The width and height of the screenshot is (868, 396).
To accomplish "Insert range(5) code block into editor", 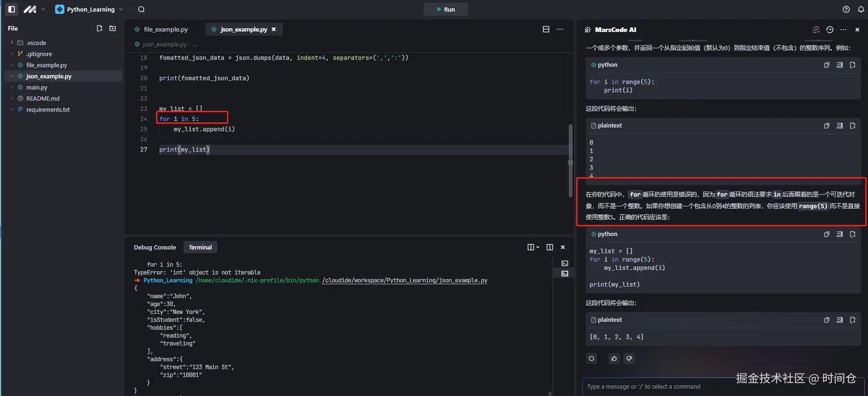I will (840, 234).
